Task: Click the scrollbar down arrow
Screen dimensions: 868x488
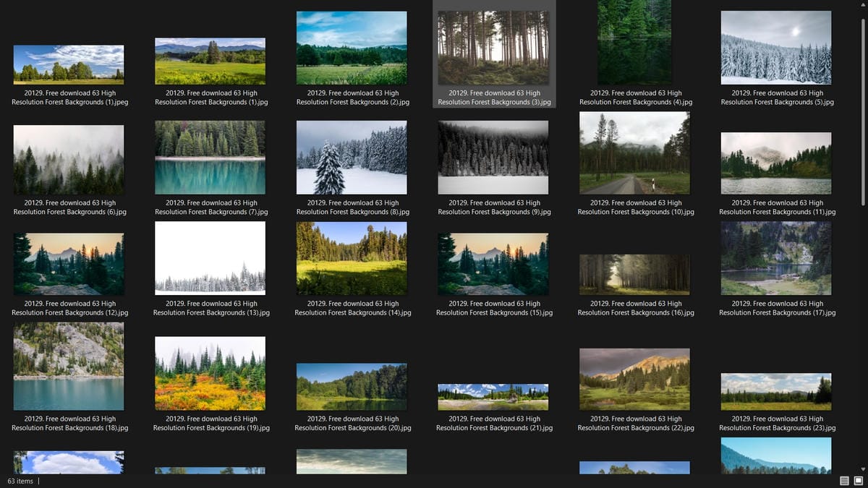Action: pos(863,470)
